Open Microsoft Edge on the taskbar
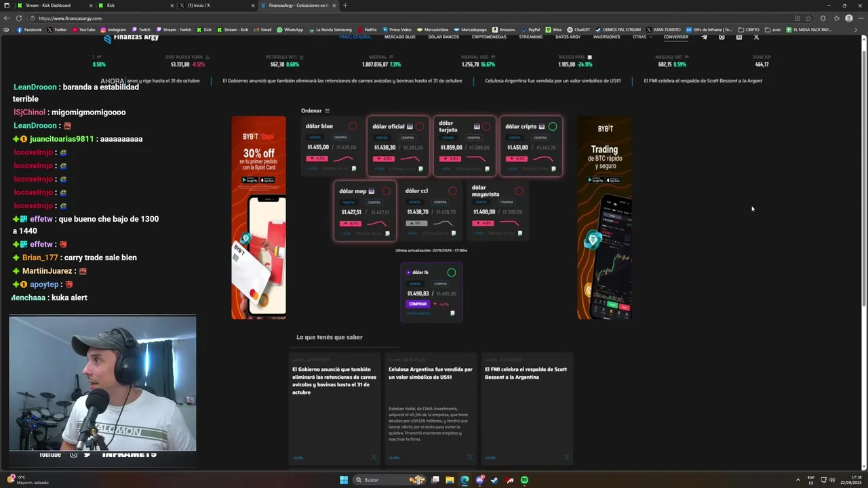The width and height of the screenshot is (868, 488). (465, 480)
